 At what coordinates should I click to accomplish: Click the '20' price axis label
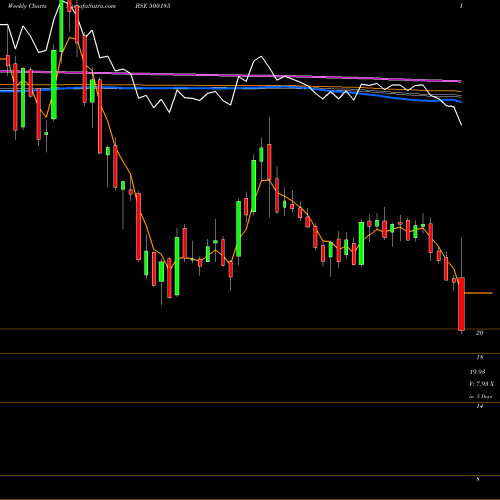click(x=479, y=333)
